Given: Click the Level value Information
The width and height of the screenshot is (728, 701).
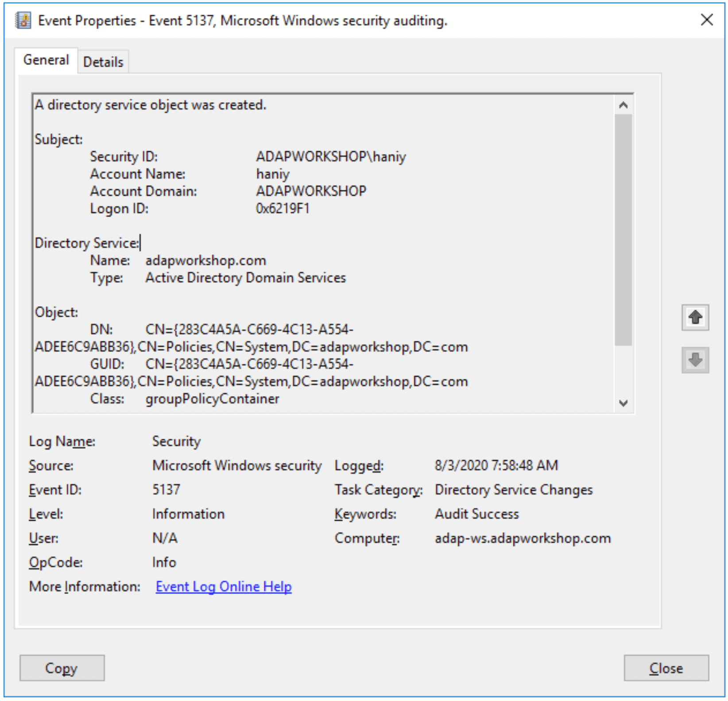Looking at the screenshot, I should point(188,514).
